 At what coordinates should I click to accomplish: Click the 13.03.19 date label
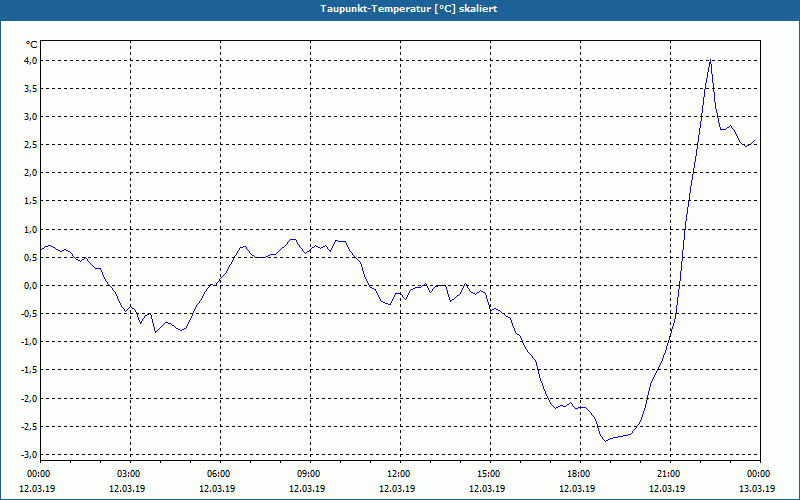(757, 489)
